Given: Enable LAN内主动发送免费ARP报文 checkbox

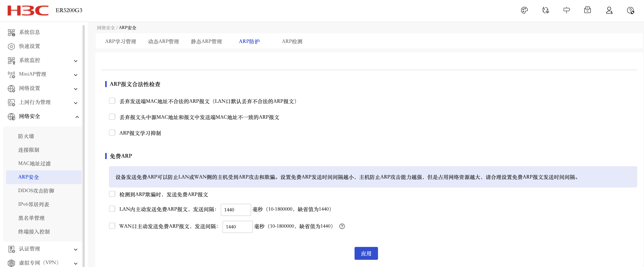Looking at the screenshot, I should pos(112,209).
